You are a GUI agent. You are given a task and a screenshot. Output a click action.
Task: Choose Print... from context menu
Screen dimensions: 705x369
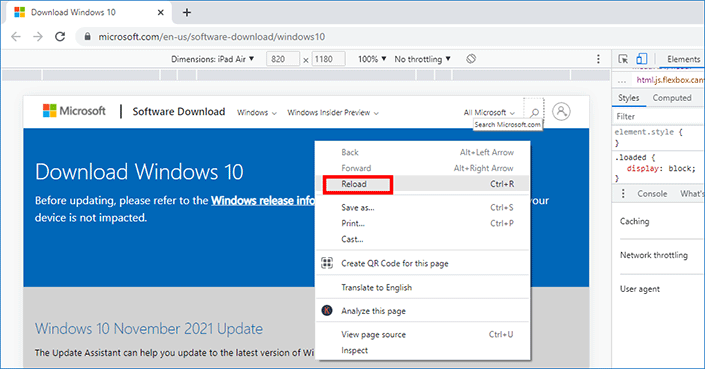point(423,223)
